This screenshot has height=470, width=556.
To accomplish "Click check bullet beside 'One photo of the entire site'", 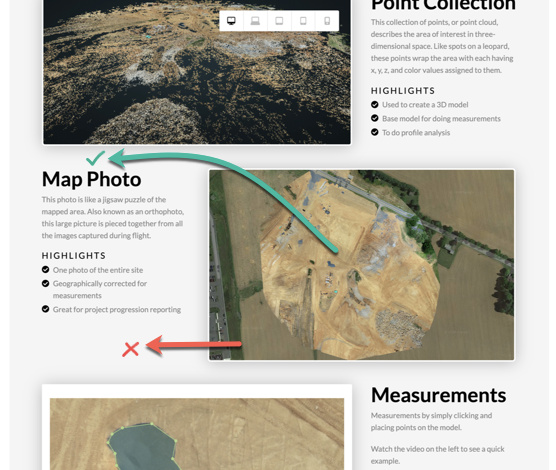I will tap(45, 270).
